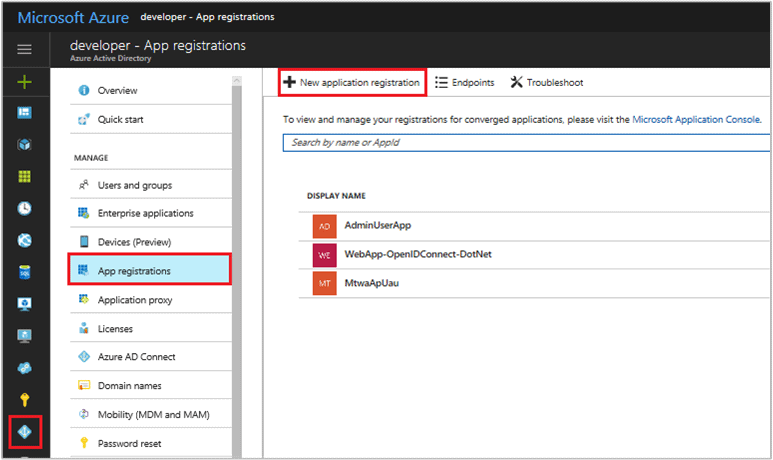Screen dimensions: 773x460
Task: Click New application registration
Action: coord(352,82)
